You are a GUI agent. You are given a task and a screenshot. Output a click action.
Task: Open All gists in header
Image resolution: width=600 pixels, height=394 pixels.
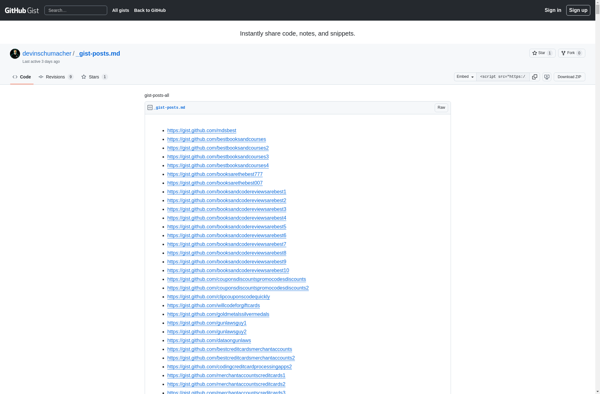pyautogui.click(x=121, y=10)
